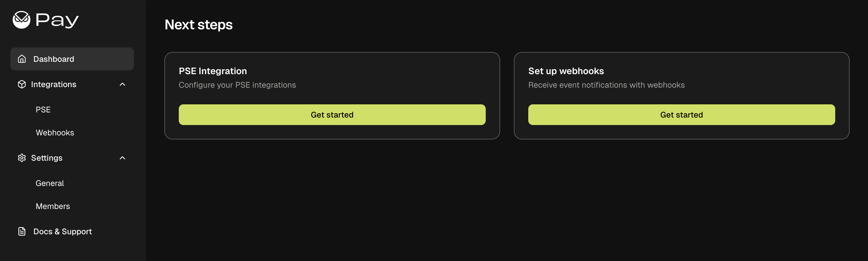Click Get started under Set up webhooks

point(681,114)
